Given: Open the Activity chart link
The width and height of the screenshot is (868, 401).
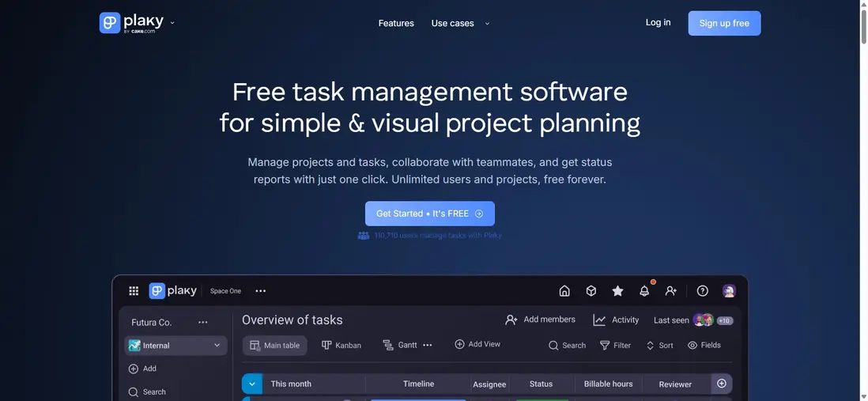Looking at the screenshot, I should tap(616, 320).
